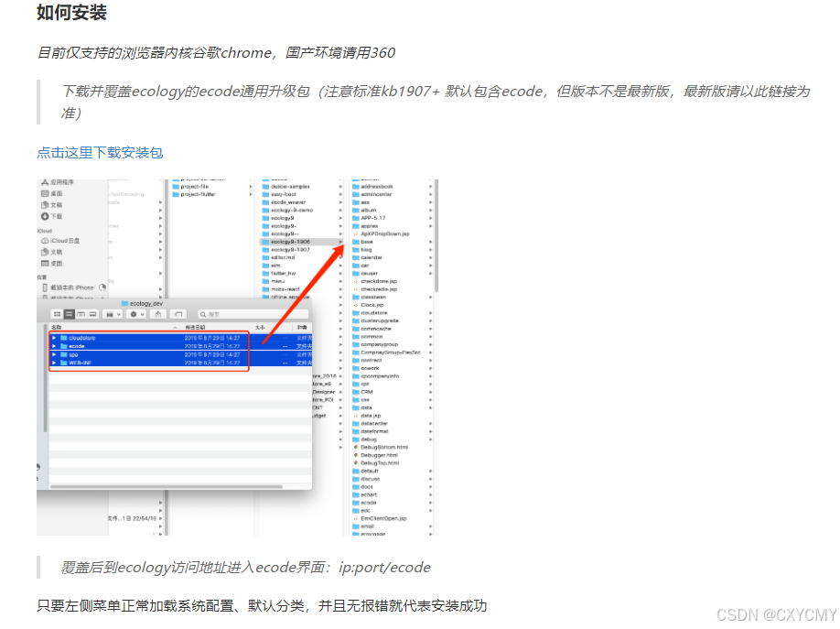Select list view in the ecology_dev toolbar
This screenshot has width=840, height=629.
68,315
